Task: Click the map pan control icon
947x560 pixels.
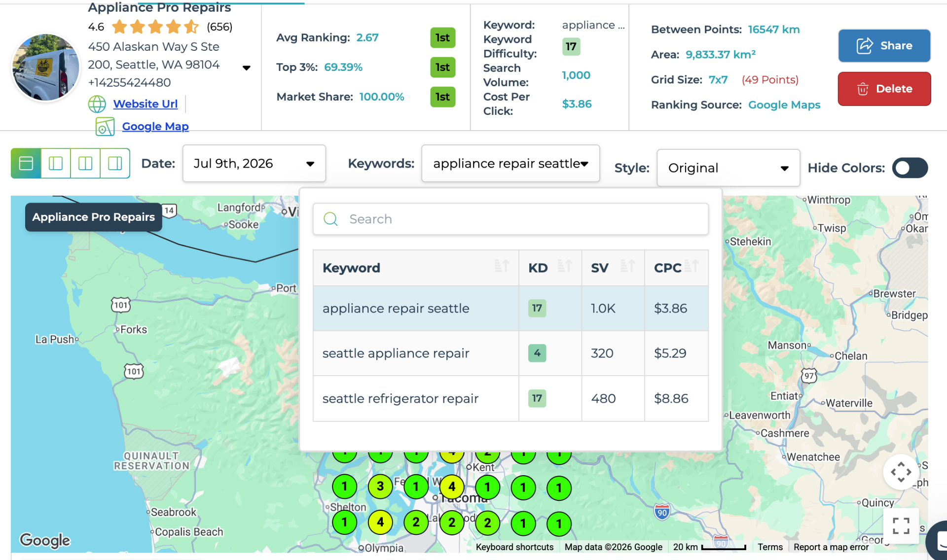Action: click(x=901, y=472)
